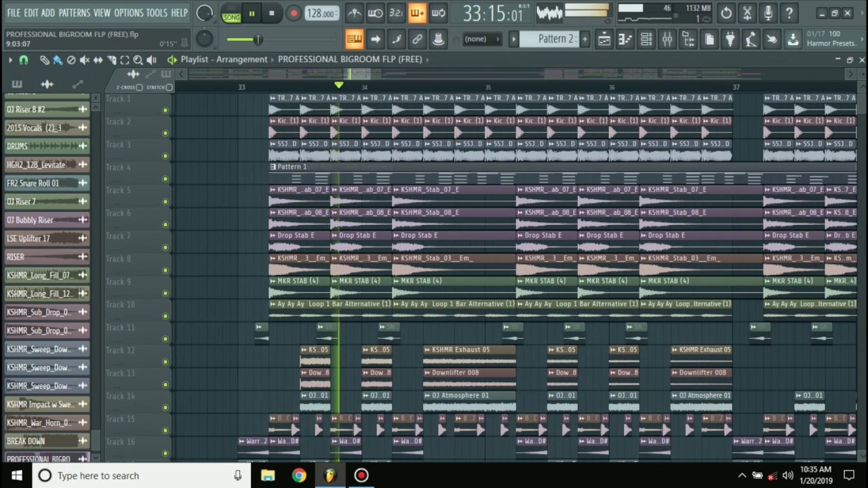Click the Undo history circular arrow icon
Viewport: 868px width, 488px height.
pyautogui.click(x=726, y=13)
